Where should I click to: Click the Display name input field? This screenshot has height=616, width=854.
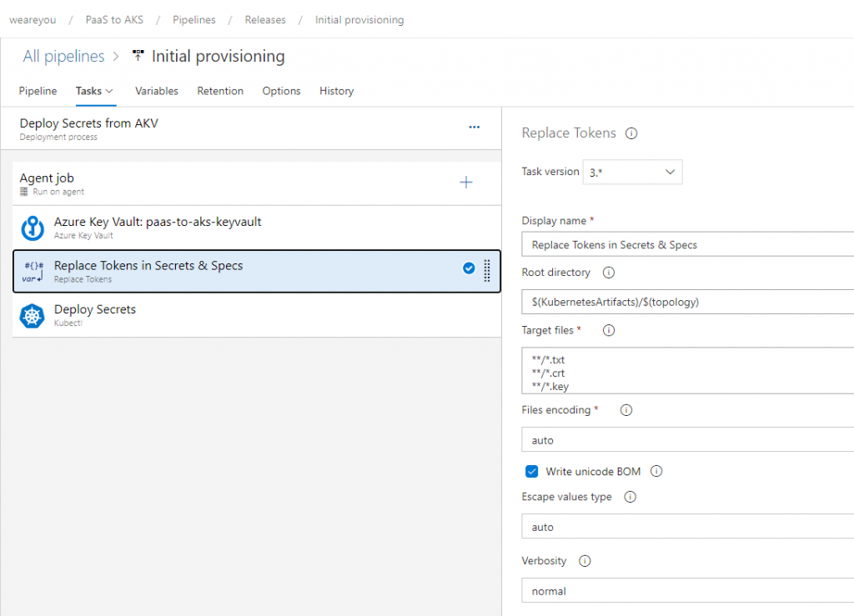(687, 244)
